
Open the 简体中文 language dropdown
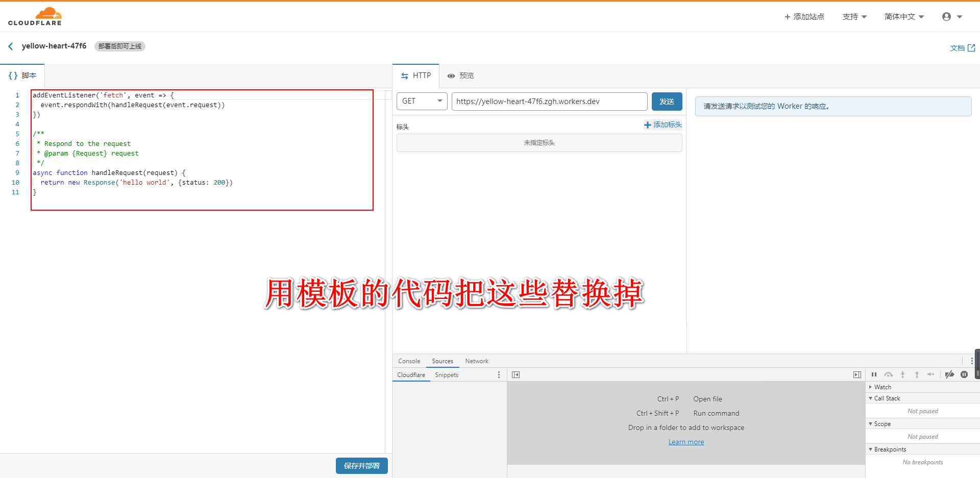[904, 17]
